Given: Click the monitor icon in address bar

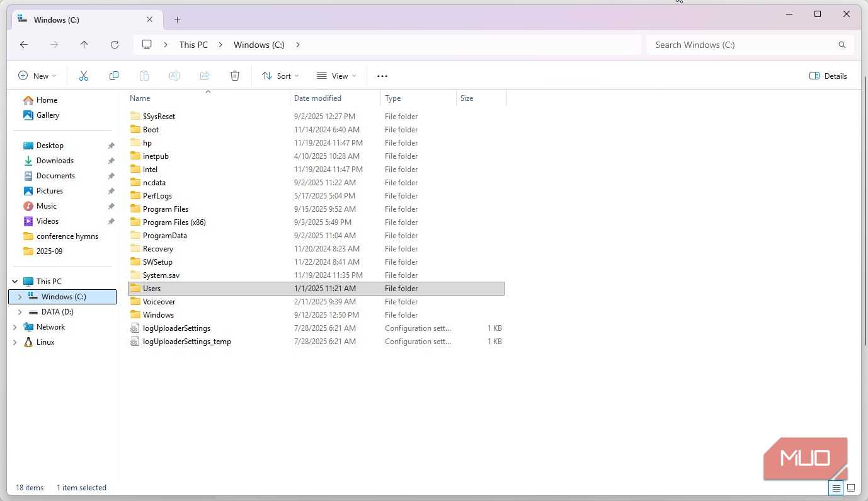Looking at the screenshot, I should coord(147,45).
